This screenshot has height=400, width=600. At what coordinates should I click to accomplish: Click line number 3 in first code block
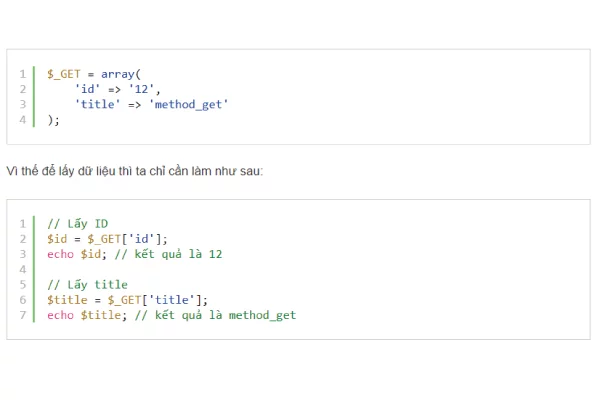(x=22, y=104)
